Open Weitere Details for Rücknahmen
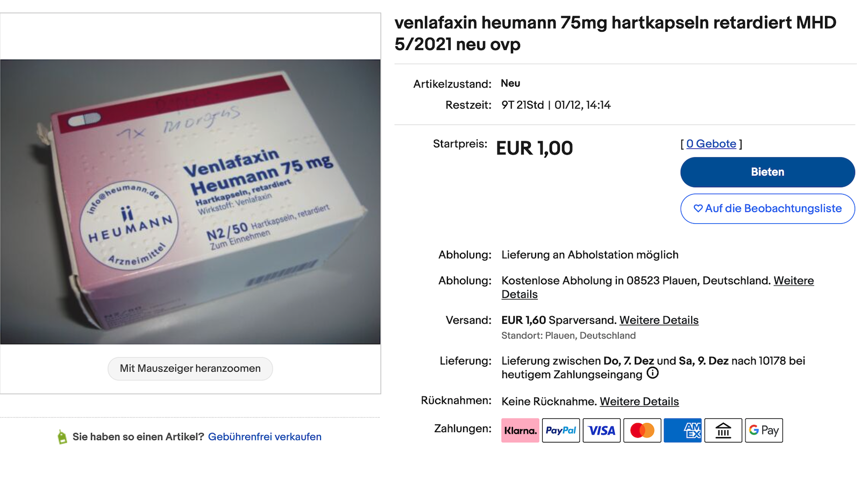This screenshot has width=868, height=484. [x=639, y=401]
